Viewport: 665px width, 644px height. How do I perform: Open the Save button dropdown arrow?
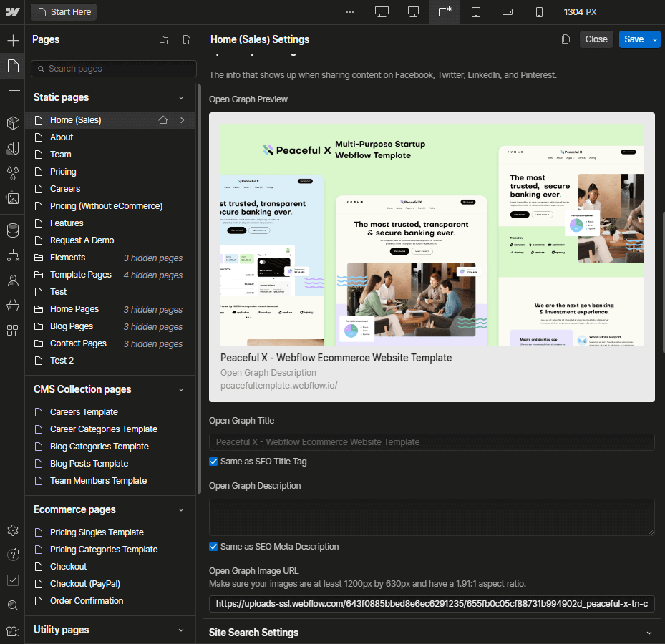click(x=655, y=39)
